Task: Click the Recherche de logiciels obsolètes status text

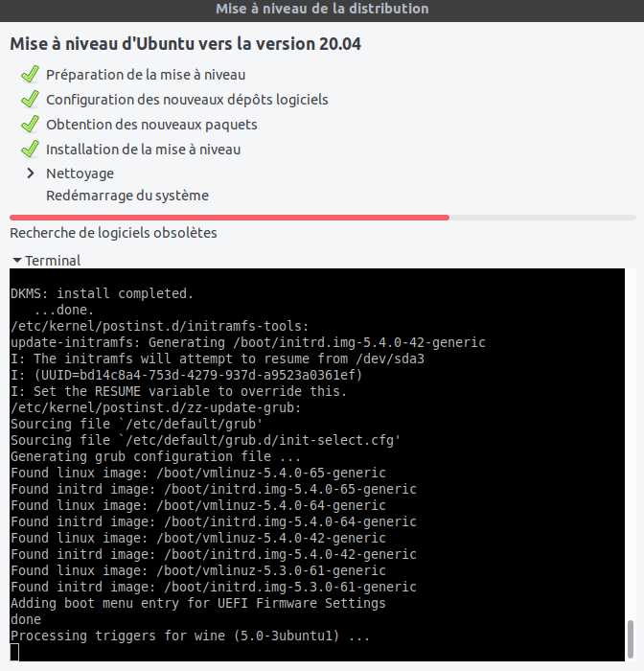Action: 113,233
